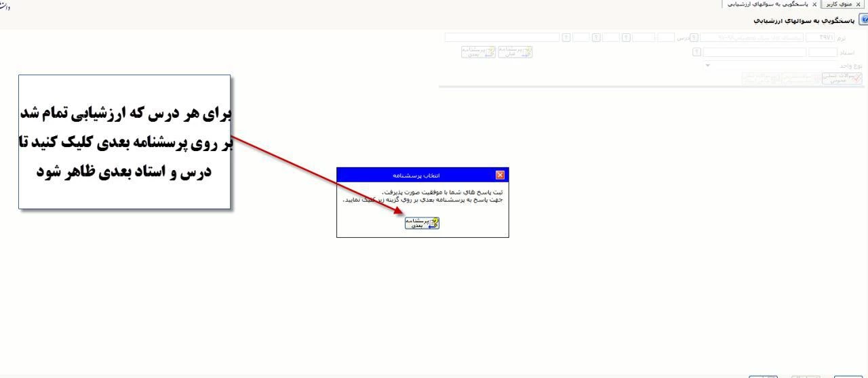
Task: Click the question-mark lookup next to استاد field
Action: point(696,52)
